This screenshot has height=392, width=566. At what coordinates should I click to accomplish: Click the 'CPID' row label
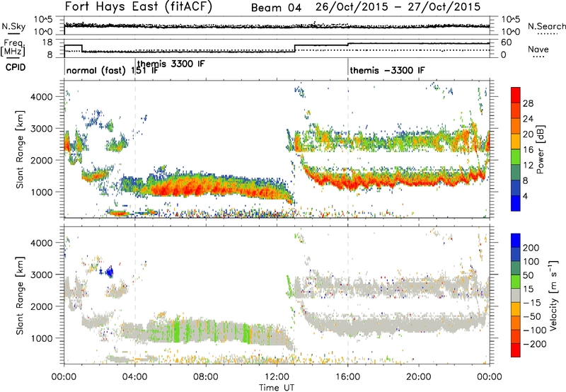(x=16, y=67)
